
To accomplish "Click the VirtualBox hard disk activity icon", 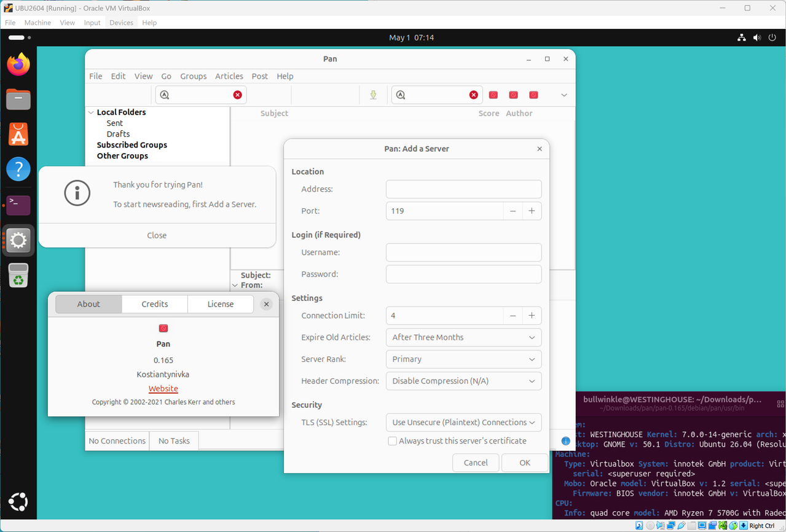I will (639, 526).
